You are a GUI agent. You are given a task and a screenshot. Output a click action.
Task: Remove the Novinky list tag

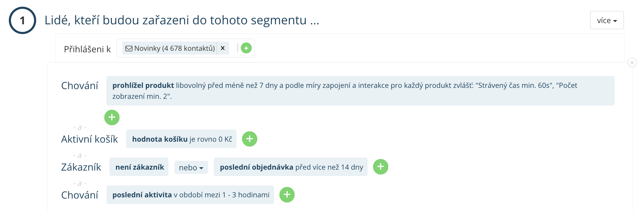(x=223, y=48)
